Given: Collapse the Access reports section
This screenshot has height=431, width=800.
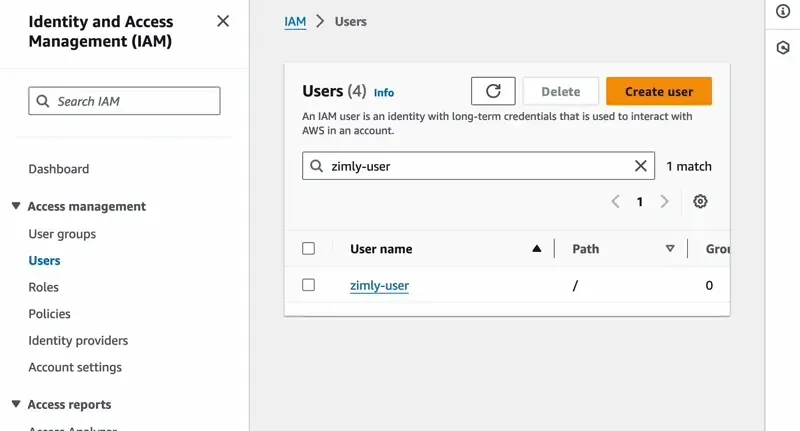Looking at the screenshot, I should coord(16,404).
